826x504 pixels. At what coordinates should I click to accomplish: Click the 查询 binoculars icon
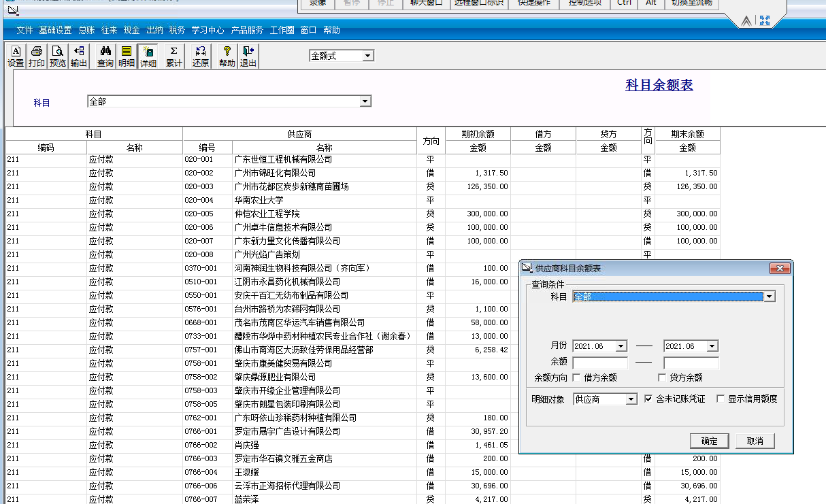click(105, 56)
